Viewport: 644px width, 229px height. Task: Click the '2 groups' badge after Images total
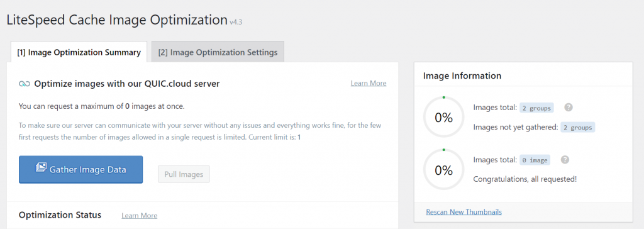tap(537, 108)
